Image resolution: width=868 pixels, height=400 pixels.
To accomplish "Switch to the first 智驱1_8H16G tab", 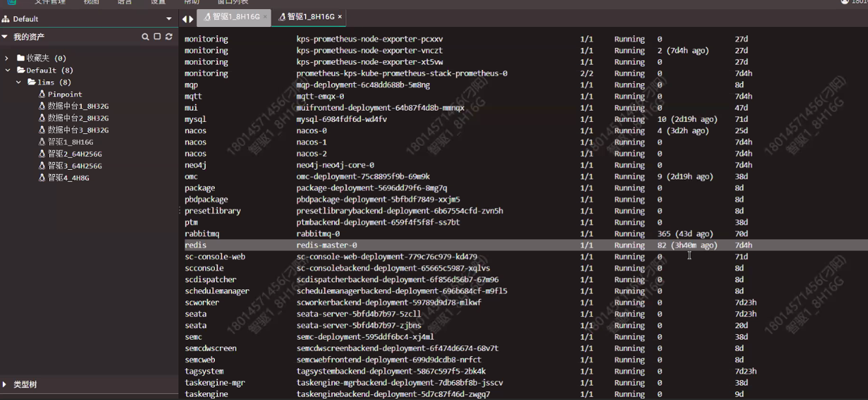I will (233, 17).
